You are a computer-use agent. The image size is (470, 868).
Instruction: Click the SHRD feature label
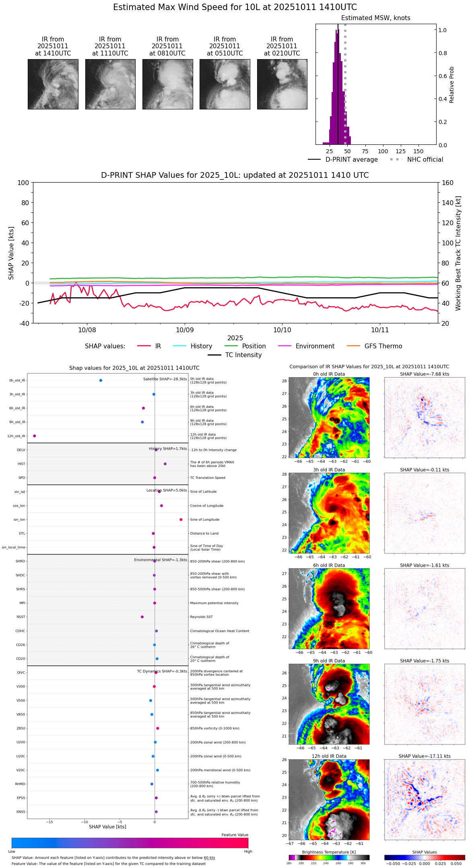click(x=20, y=562)
